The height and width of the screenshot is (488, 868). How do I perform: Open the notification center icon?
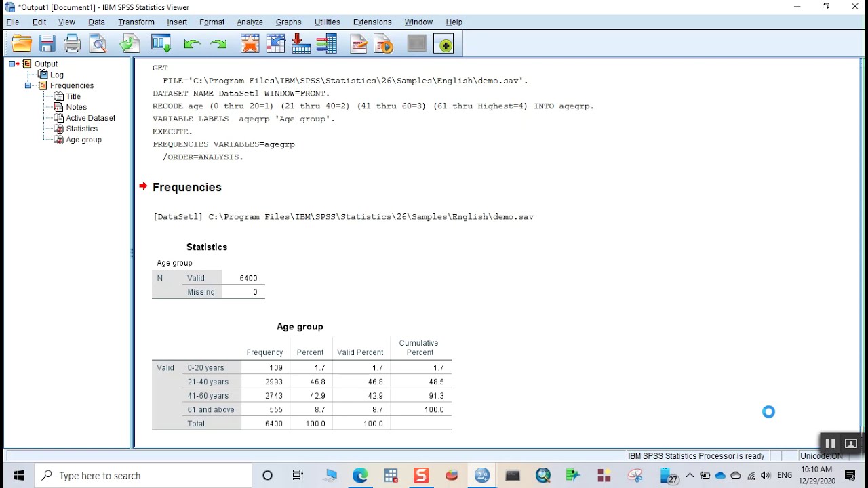pyautogui.click(x=850, y=476)
